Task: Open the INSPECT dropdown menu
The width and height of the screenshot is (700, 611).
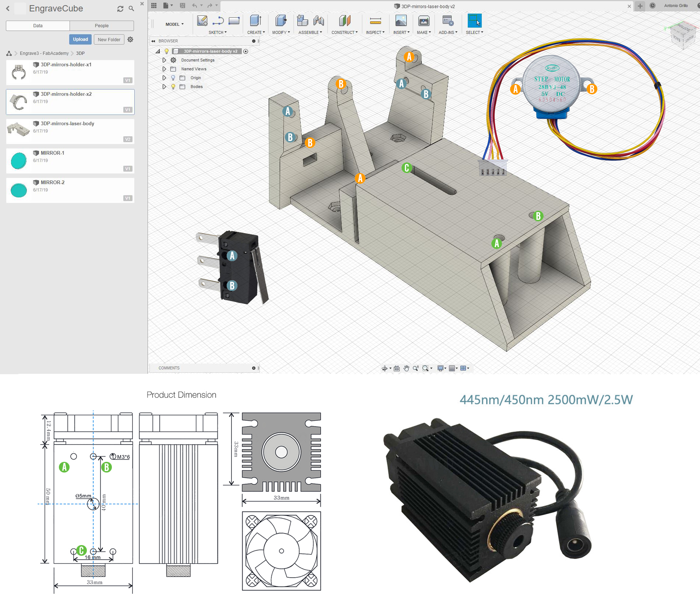Action: (375, 32)
